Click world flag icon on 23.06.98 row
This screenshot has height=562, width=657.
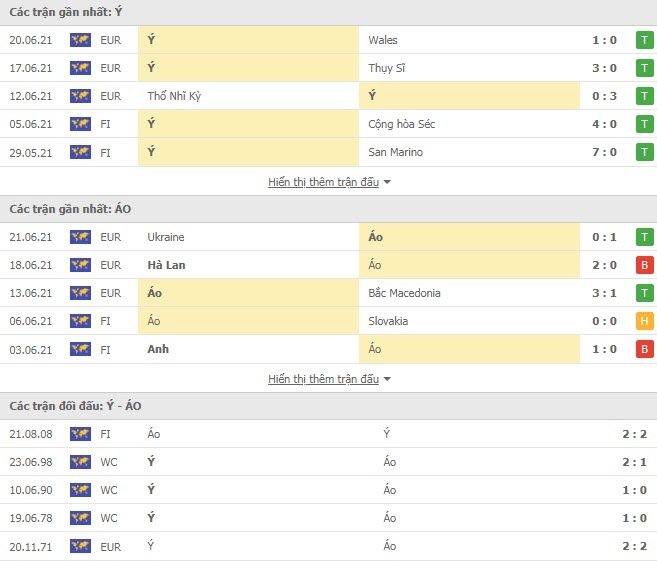coord(80,462)
